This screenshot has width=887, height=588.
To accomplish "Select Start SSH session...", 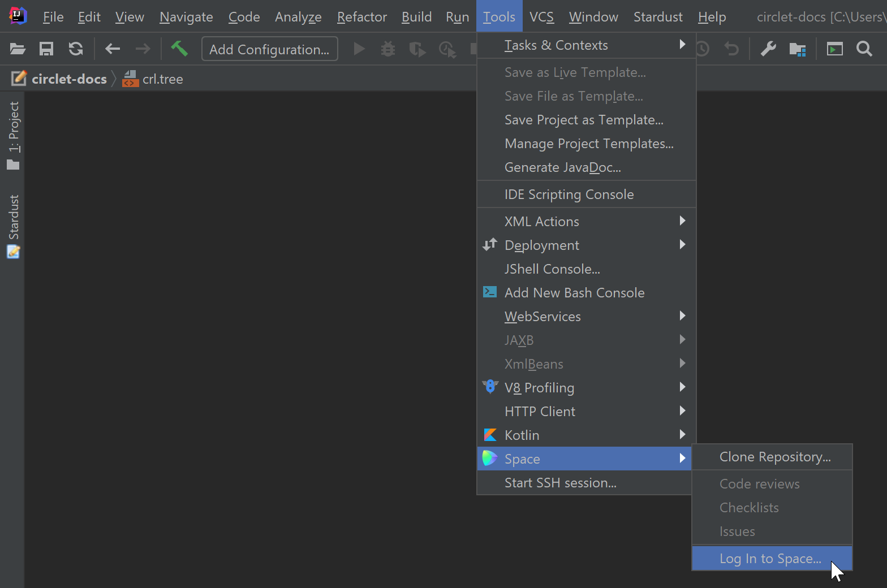I will point(584,483).
